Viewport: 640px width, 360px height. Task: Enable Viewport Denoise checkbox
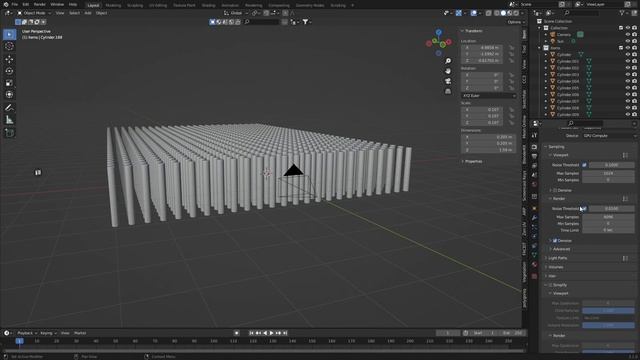point(555,191)
